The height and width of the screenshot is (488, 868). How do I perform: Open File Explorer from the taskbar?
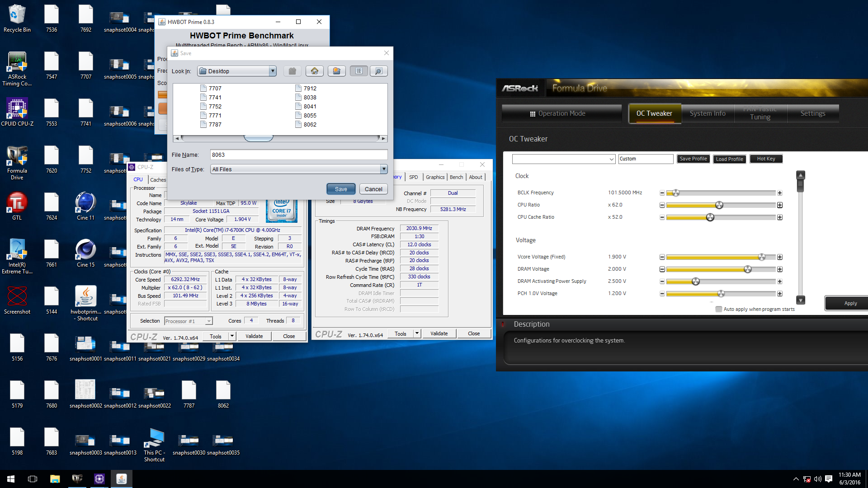pos(55,479)
